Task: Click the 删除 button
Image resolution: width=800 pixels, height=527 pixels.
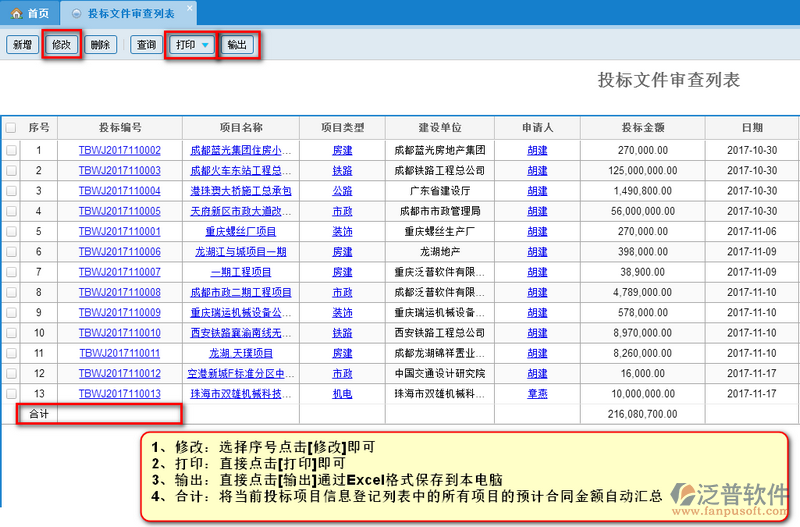Action: click(100, 45)
